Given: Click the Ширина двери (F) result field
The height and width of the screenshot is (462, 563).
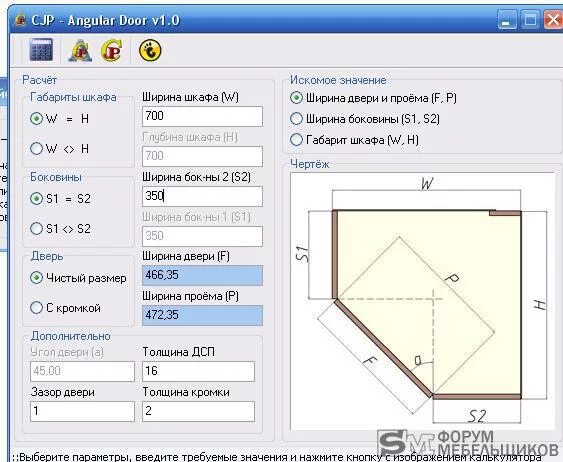Looking at the screenshot, I should [x=202, y=275].
